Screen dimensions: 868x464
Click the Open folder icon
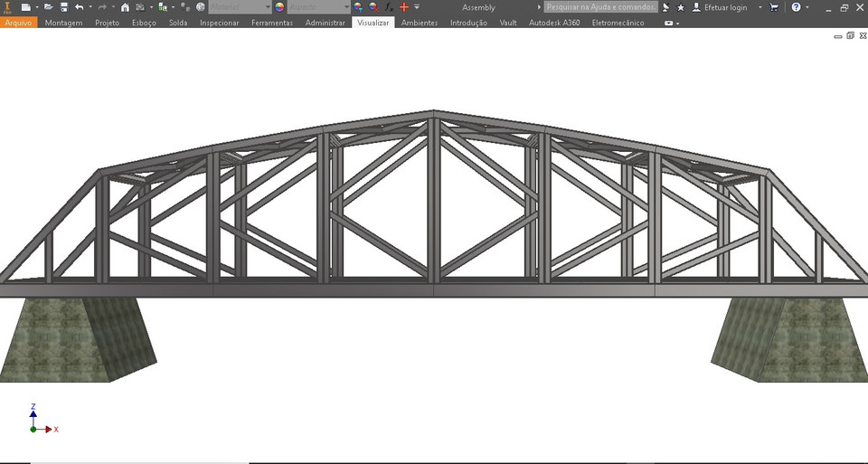49,7
